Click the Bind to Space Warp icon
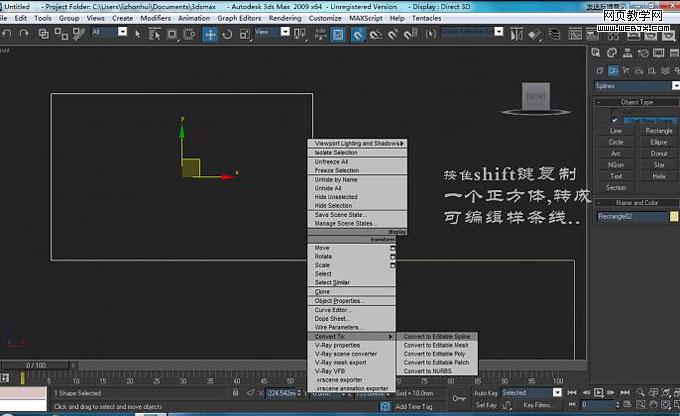This screenshot has height=416, width=680. click(78, 34)
